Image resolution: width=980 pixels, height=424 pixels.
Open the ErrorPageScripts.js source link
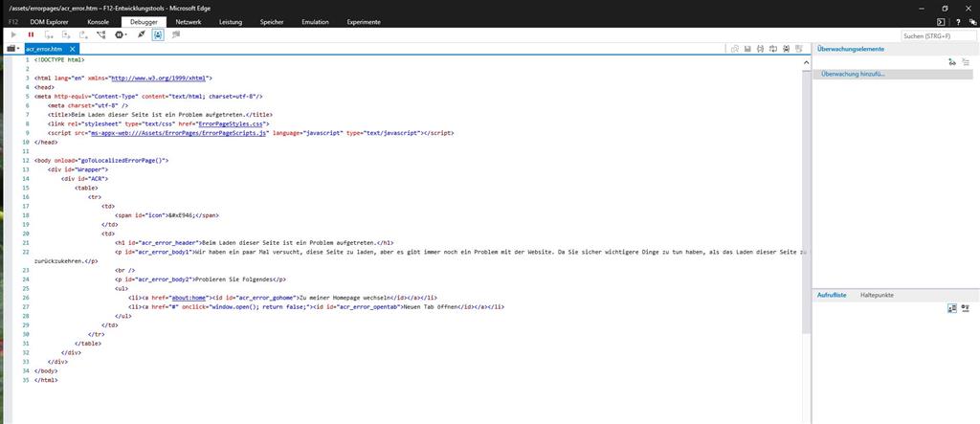(179, 133)
